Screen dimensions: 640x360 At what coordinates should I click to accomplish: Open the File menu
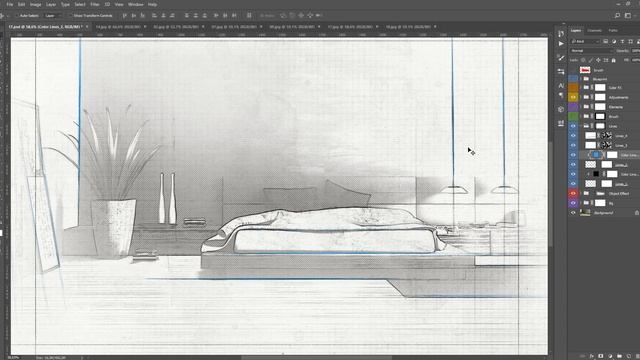[x=9, y=4]
